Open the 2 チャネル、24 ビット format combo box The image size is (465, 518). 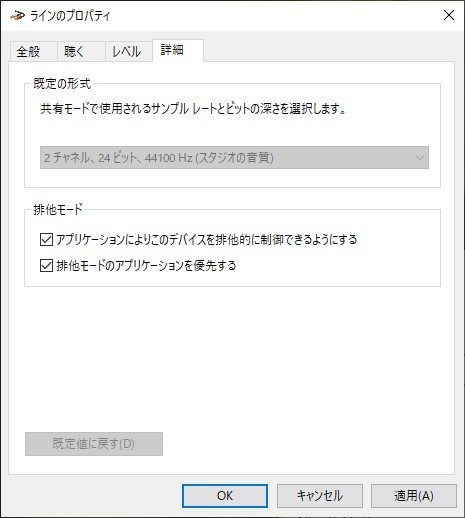(x=234, y=157)
